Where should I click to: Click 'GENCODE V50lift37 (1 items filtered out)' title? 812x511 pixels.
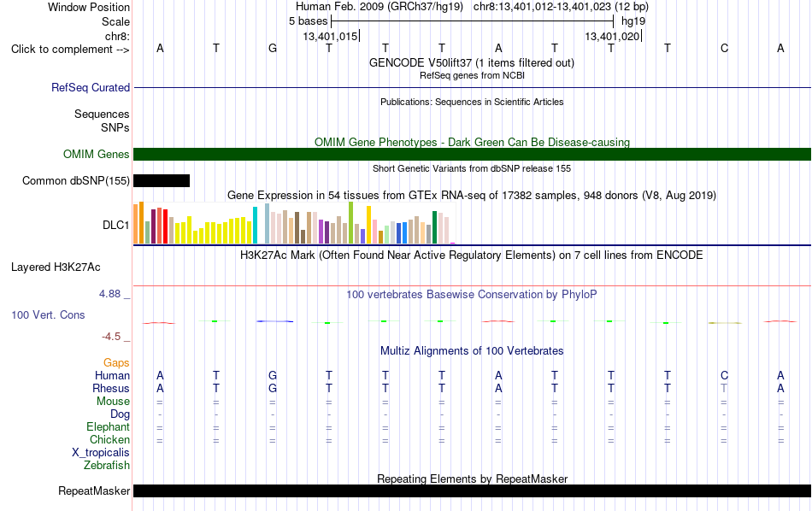click(x=472, y=62)
